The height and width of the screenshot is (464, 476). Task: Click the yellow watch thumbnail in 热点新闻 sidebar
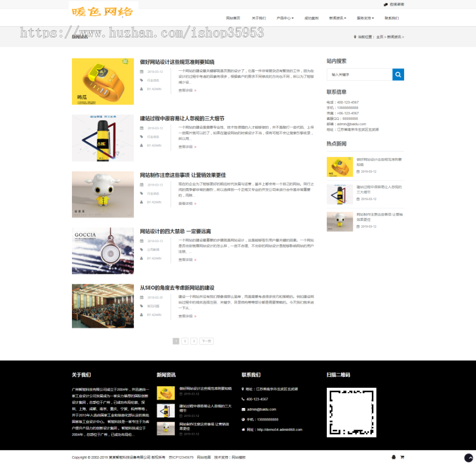(340, 166)
